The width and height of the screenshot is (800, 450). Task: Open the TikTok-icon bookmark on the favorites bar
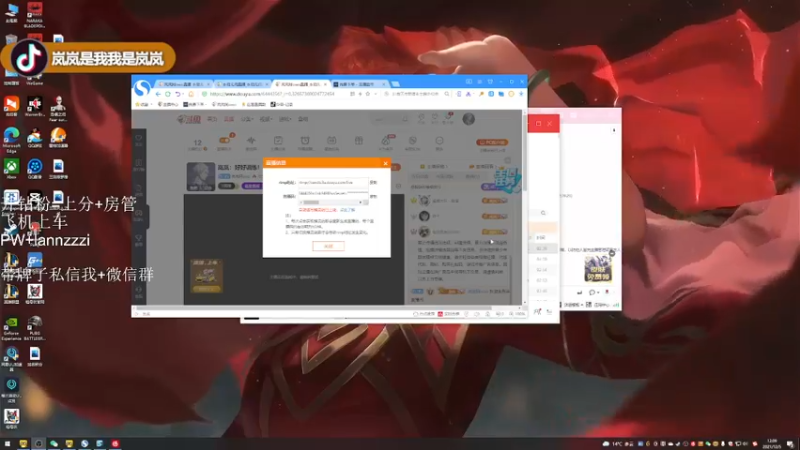(282, 105)
